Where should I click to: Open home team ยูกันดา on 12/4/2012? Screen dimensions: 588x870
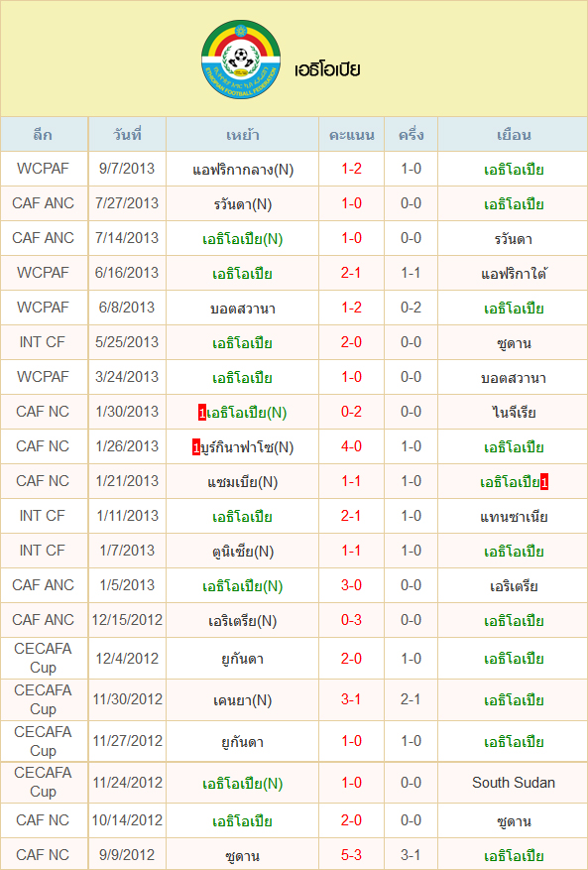coord(243,660)
